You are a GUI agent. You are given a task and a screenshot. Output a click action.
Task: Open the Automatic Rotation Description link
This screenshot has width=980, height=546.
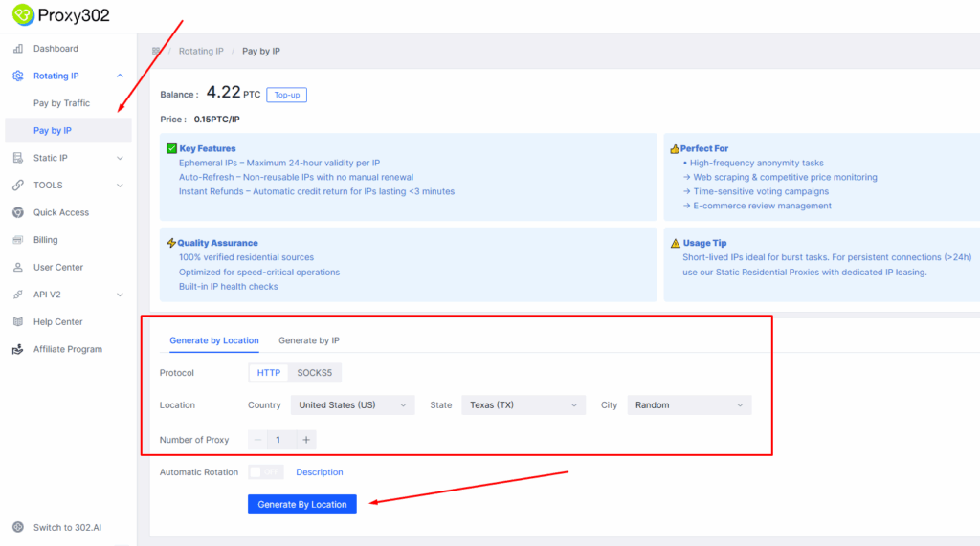pos(320,472)
